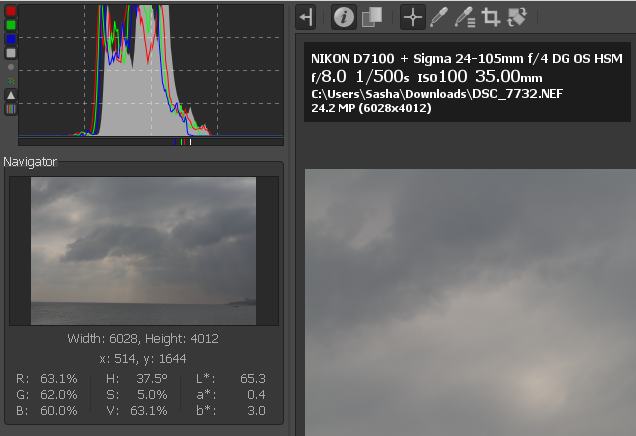Image resolution: width=636 pixels, height=436 pixels.
Task: Toggle the chromaticity histogram circle button
Action: coord(11,67)
